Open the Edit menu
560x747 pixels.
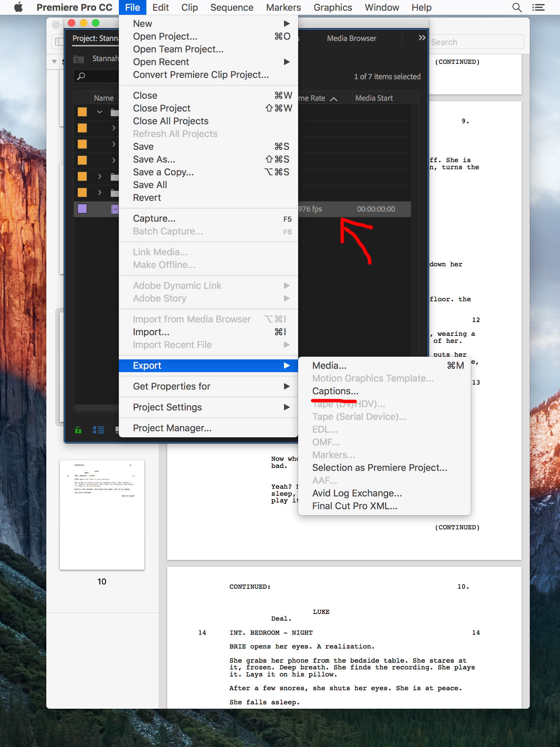(x=160, y=7)
